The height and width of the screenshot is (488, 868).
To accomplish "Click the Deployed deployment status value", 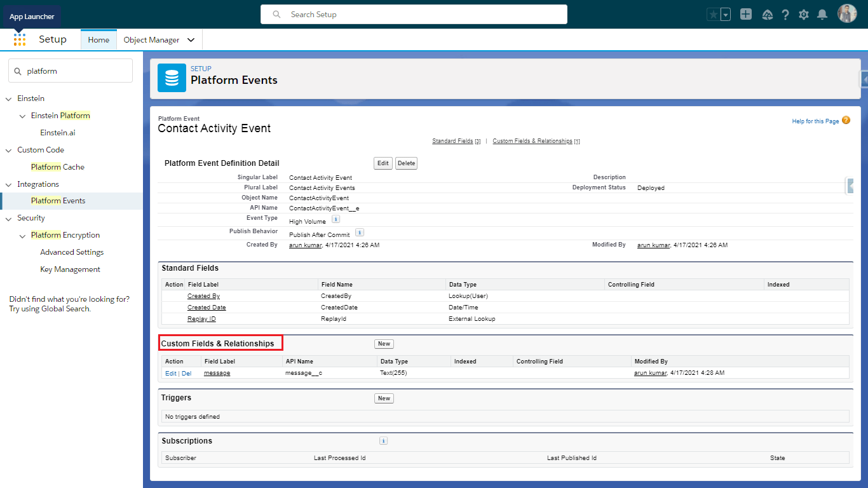I will pyautogui.click(x=651, y=188).
